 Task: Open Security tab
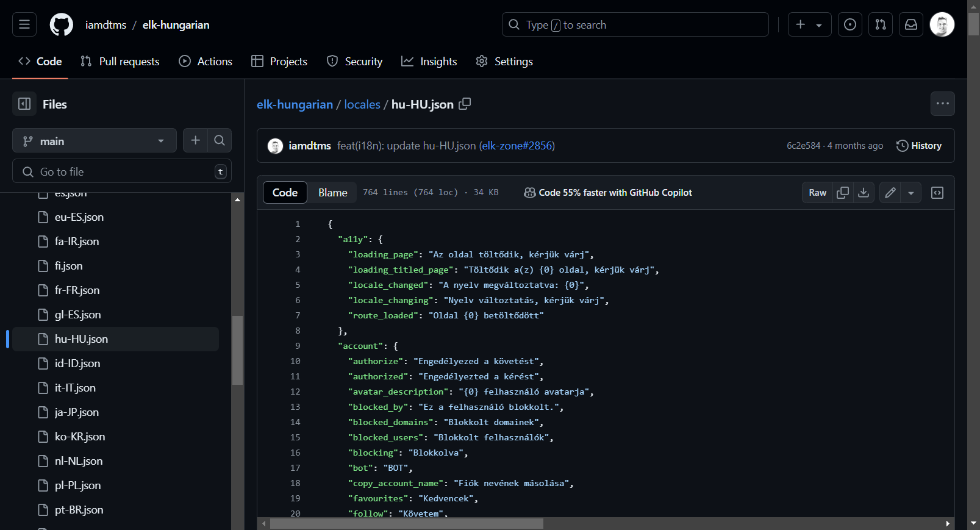355,62
